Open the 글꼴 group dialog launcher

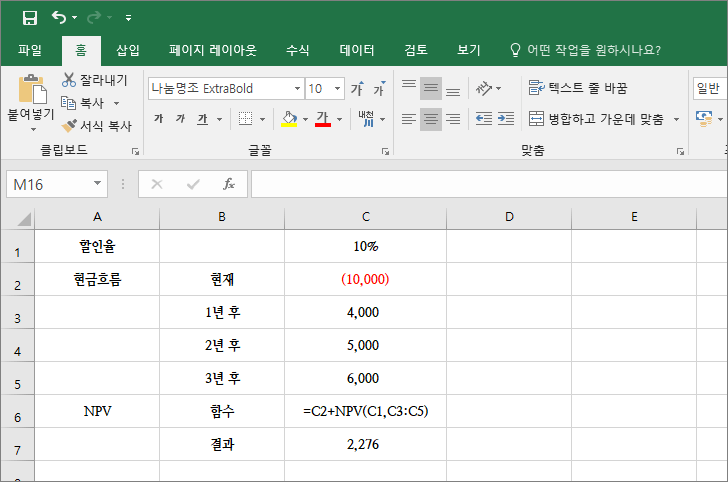point(385,151)
